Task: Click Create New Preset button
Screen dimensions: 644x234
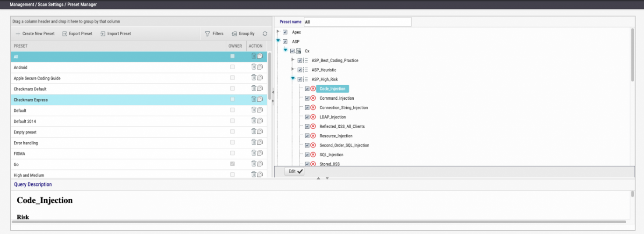Action: (x=35, y=34)
